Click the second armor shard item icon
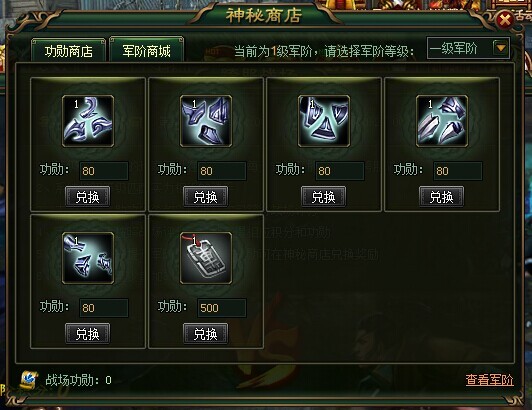The height and width of the screenshot is (410, 532). tap(206, 121)
